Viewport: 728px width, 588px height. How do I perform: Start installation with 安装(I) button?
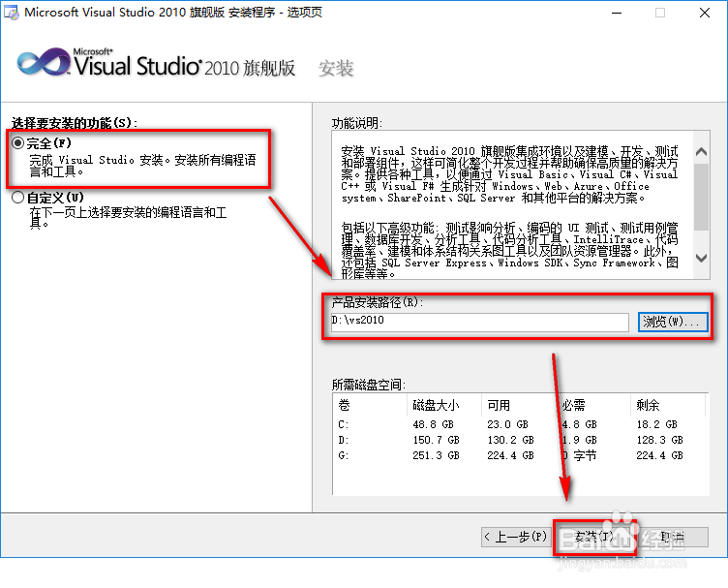[x=594, y=537]
